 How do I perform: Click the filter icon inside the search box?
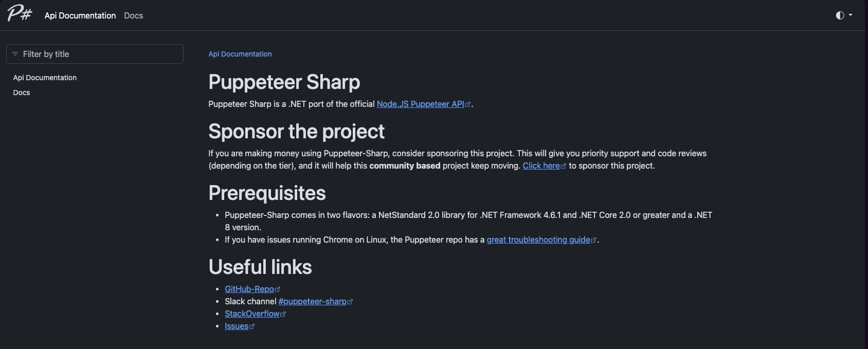(x=16, y=53)
